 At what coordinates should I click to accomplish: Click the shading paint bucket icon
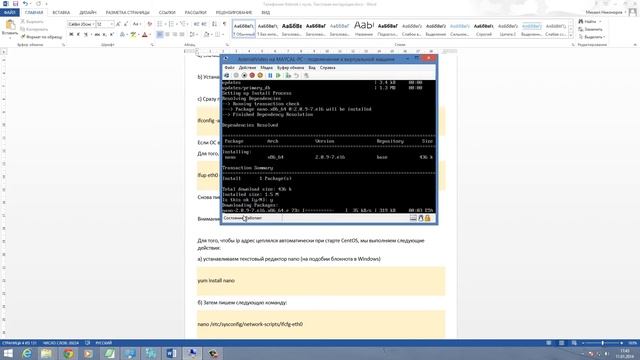pos(207,35)
